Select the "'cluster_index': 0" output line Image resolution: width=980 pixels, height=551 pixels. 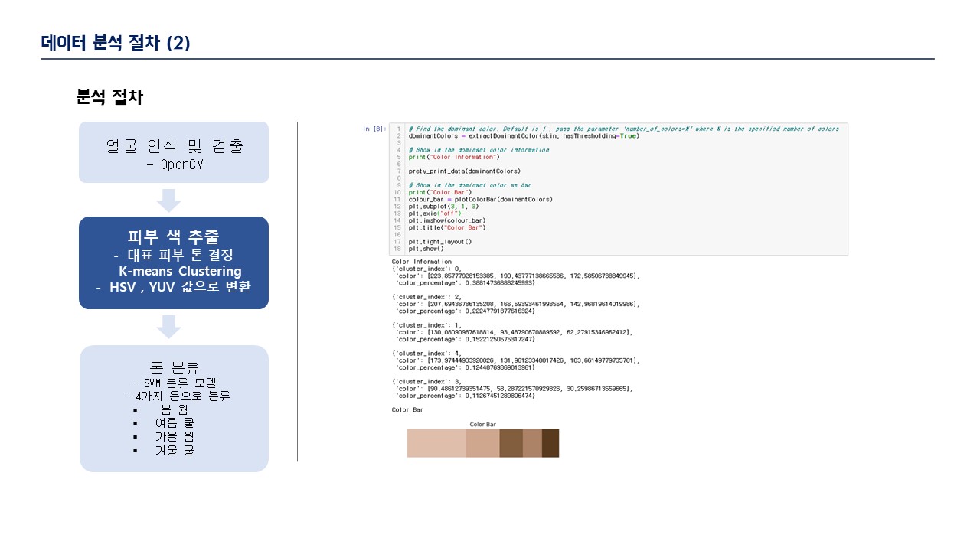pyautogui.click(x=426, y=269)
